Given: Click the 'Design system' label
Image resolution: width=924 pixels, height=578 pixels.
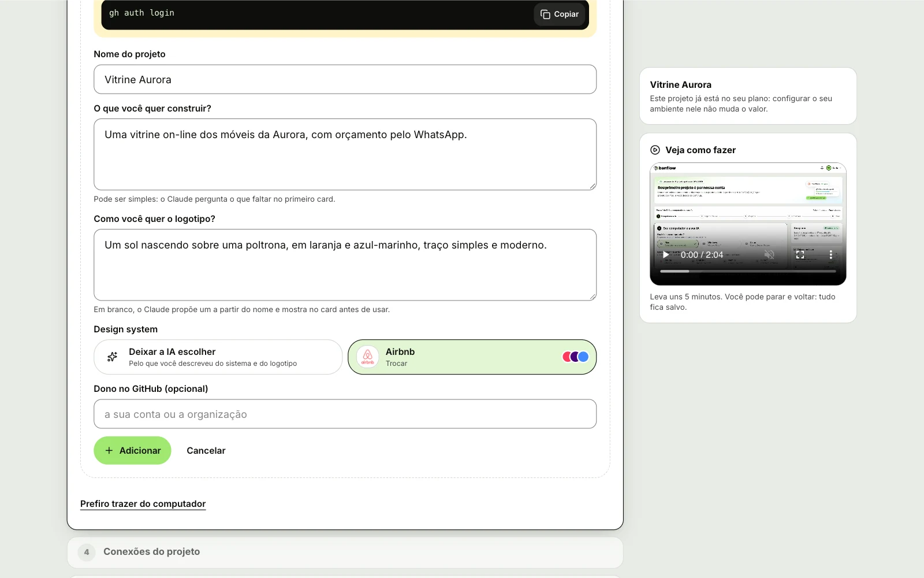Looking at the screenshot, I should 125,329.
